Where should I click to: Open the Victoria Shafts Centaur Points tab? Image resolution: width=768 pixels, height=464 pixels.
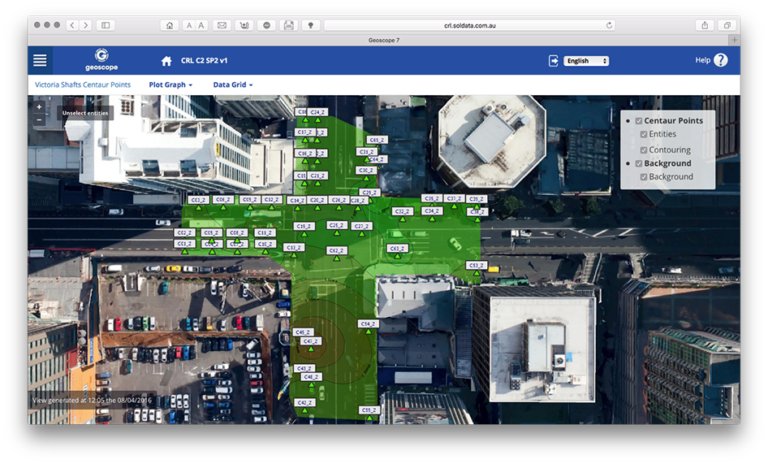coord(82,85)
